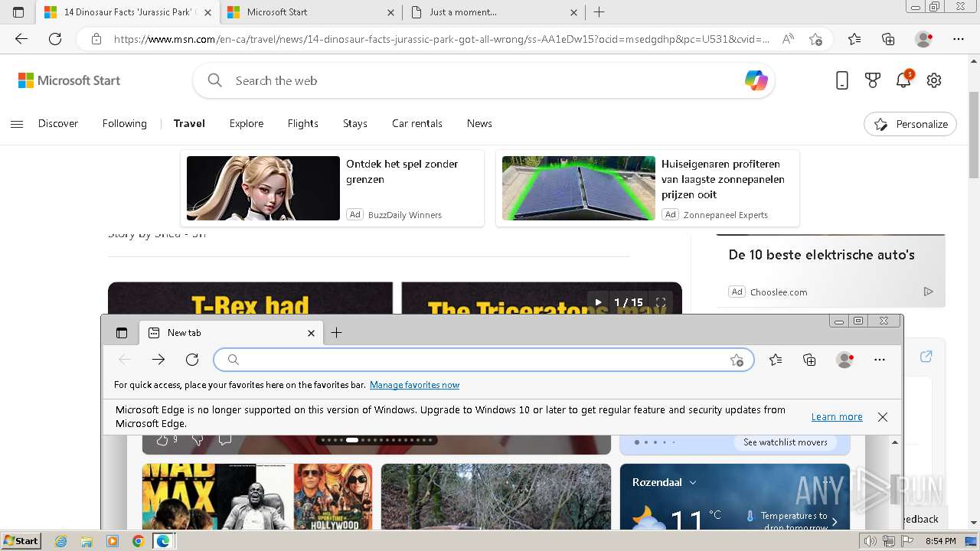
Task: Add this page to favorites star
Action: click(x=815, y=39)
